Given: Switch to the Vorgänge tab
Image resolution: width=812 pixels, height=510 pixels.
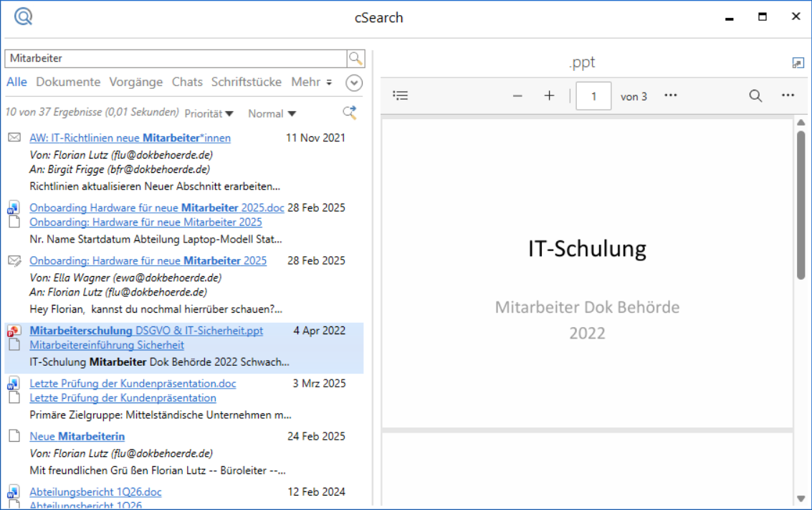Looking at the screenshot, I should 135,82.
